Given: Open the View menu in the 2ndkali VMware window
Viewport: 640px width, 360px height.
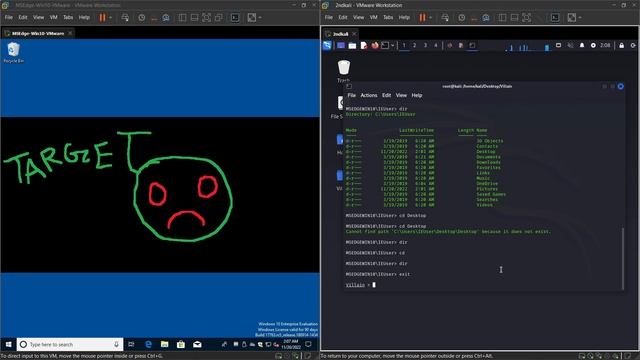Looking at the screenshot, I should coord(358,18).
